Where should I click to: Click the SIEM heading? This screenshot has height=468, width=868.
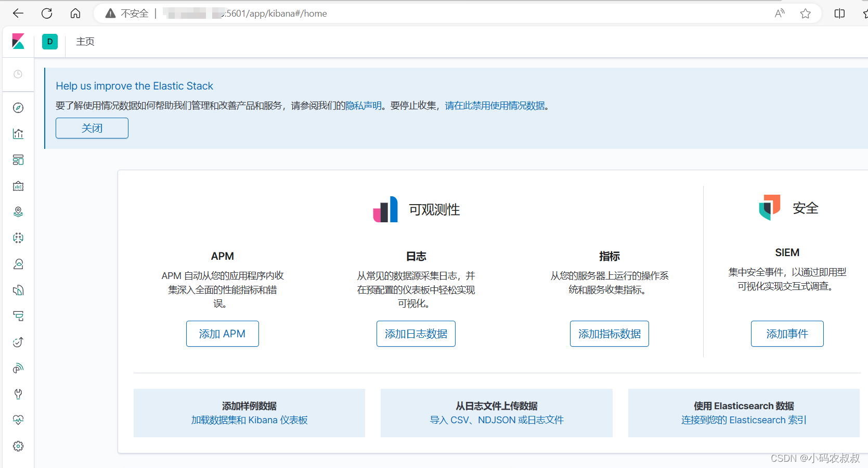point(787,252)
